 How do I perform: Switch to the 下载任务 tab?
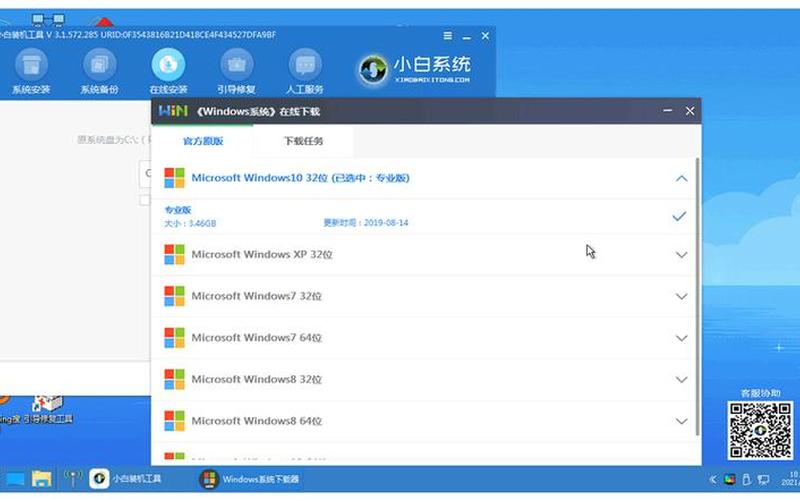[x=303, y=141]
